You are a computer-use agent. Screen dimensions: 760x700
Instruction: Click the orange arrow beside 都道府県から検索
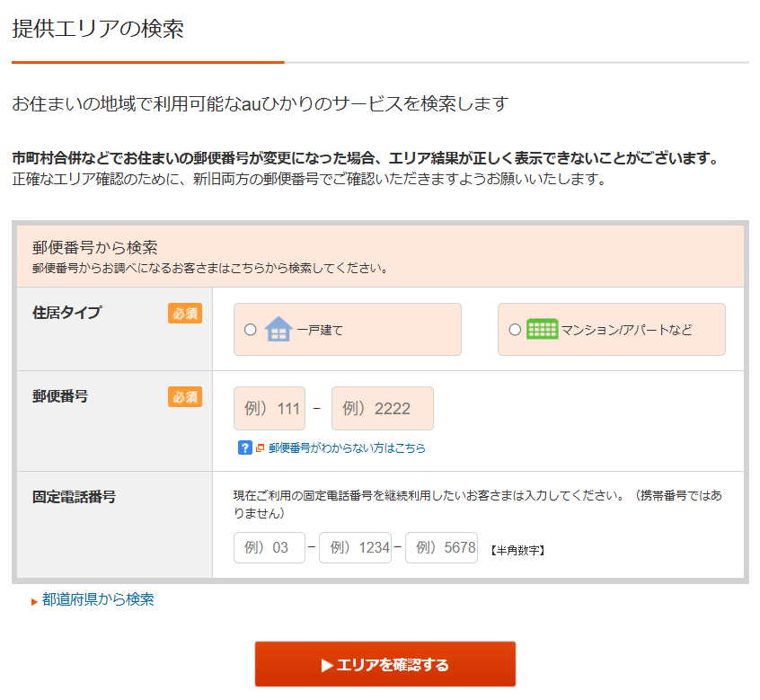pos(34,601)
